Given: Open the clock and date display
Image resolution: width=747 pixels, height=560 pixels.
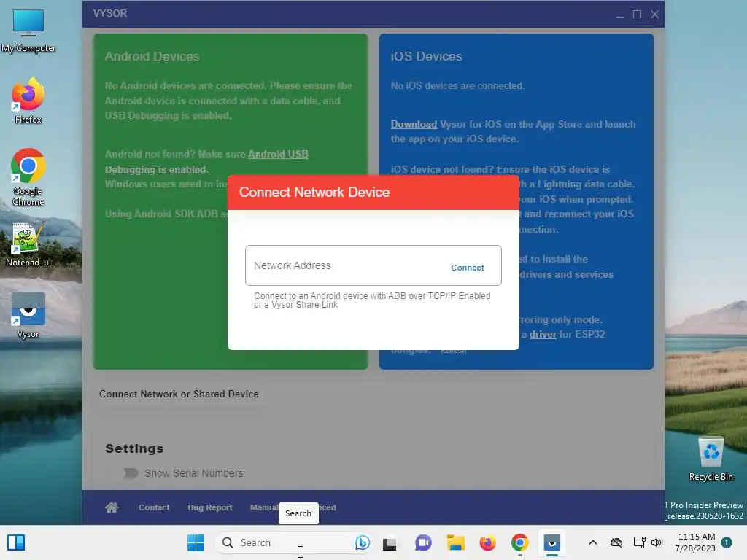Looking at the screenshot, I should click(x=695, y=542).
